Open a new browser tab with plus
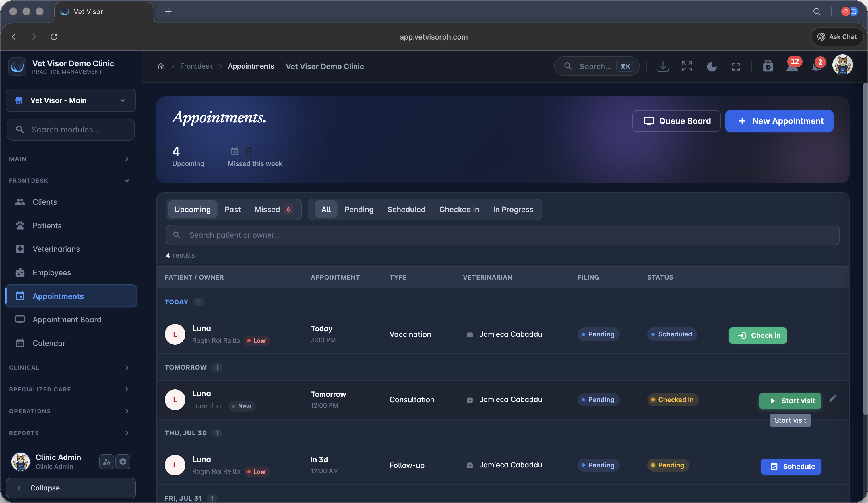 (x=168, y=11)
